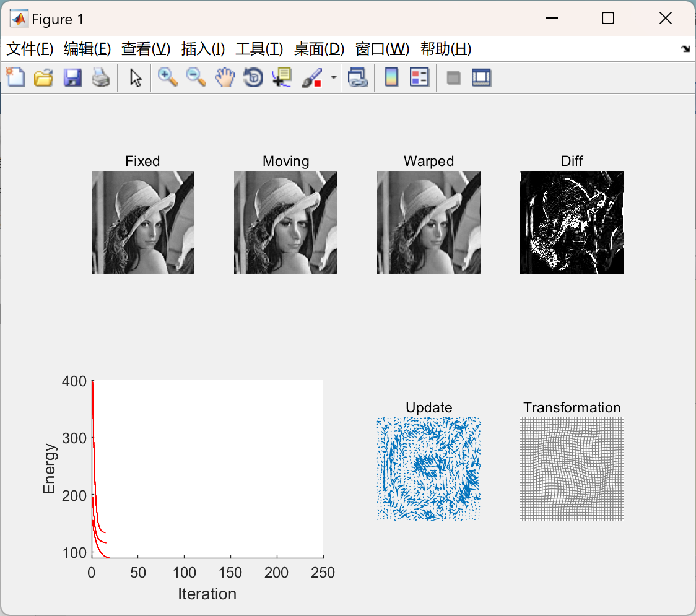This screenshot has height=616, width=696.
Task: Click the Show Plot Tools icon
Action: point(481,77)
